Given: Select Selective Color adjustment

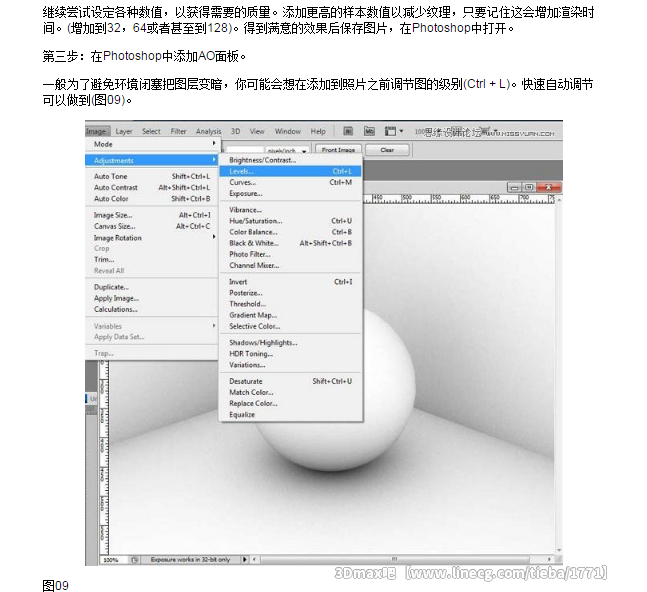Looking at the screenshot, I should [x=290, y=326].
